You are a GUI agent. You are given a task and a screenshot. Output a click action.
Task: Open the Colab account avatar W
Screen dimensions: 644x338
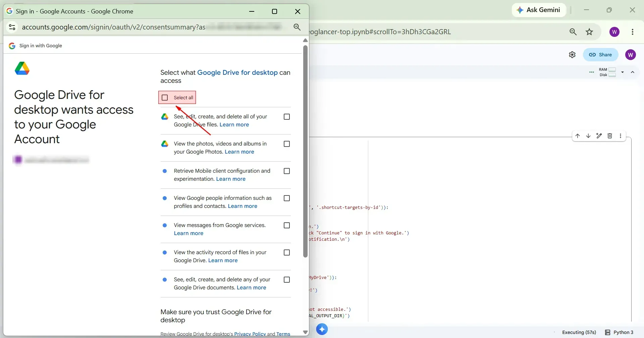[631, 55]
